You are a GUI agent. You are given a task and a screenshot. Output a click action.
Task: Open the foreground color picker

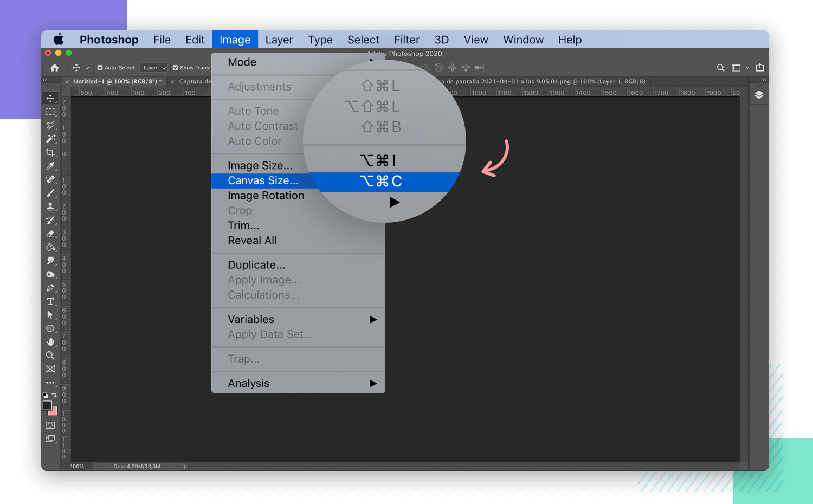point(47,405)
